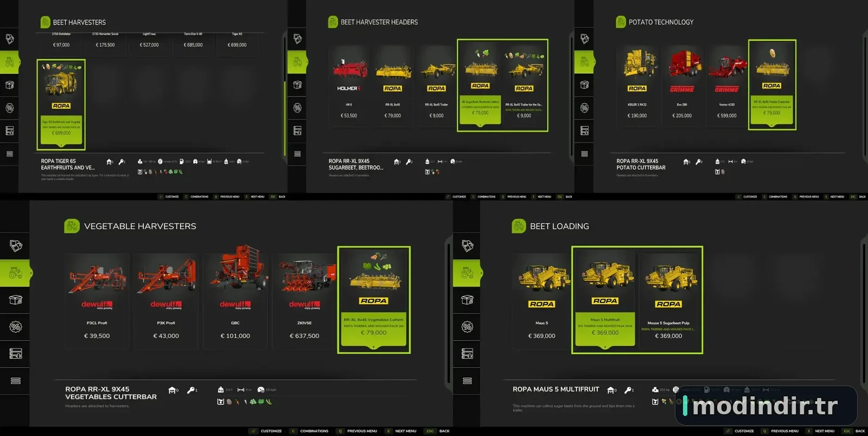Select the Holmer HR 6 header card

(349, 87)
